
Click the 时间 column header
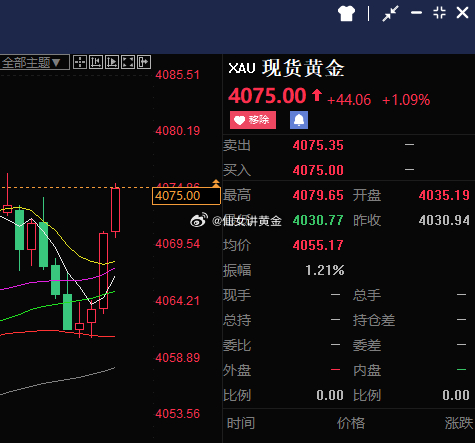pyautogui.click(x=241, y=423)
